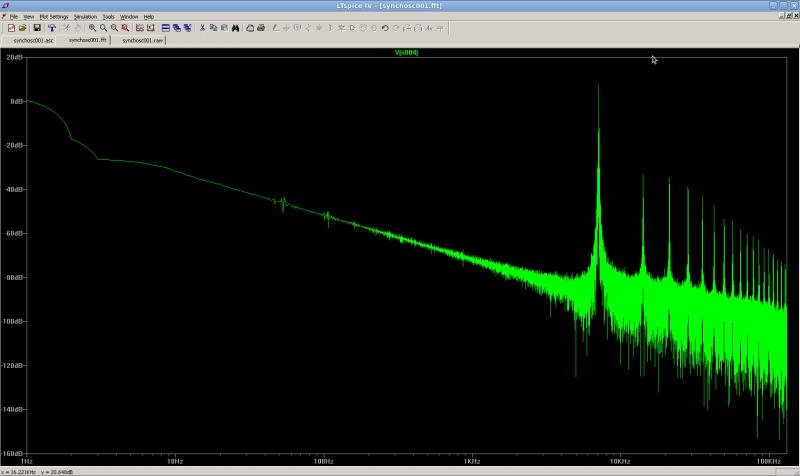
Task: Open Control Panel hammer icon
Action: pyautogui.click(x=52, y=28)
